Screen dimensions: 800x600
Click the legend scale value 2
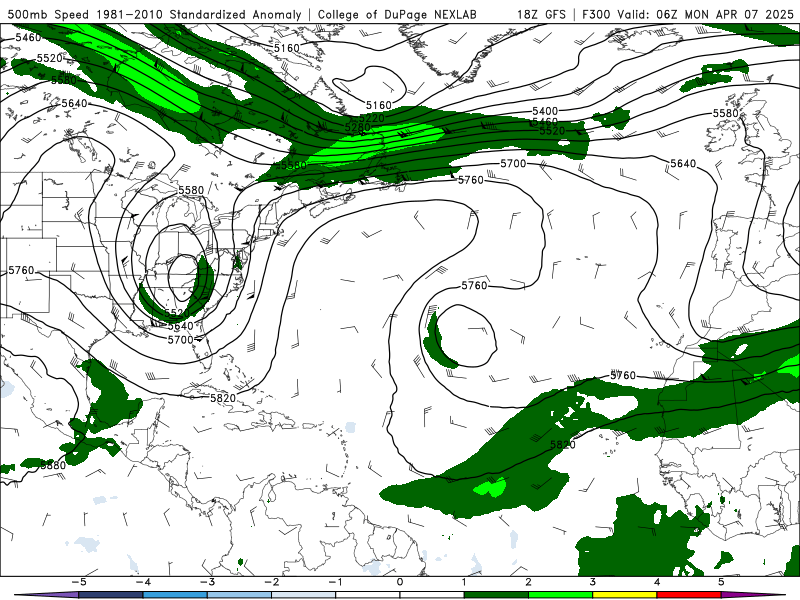point(529,582)
